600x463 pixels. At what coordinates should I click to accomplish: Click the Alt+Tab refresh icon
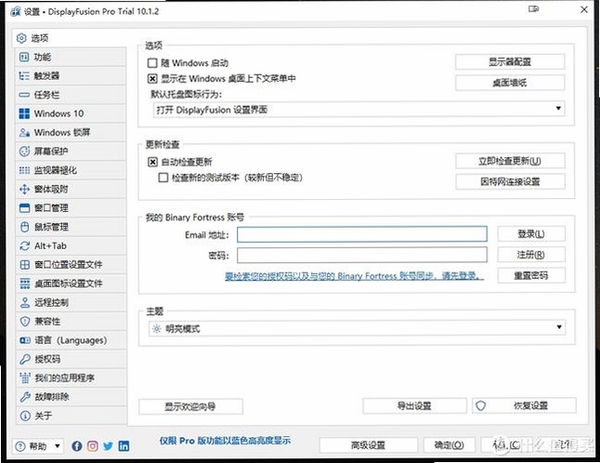pyautogui.click(x=24, y=246)
